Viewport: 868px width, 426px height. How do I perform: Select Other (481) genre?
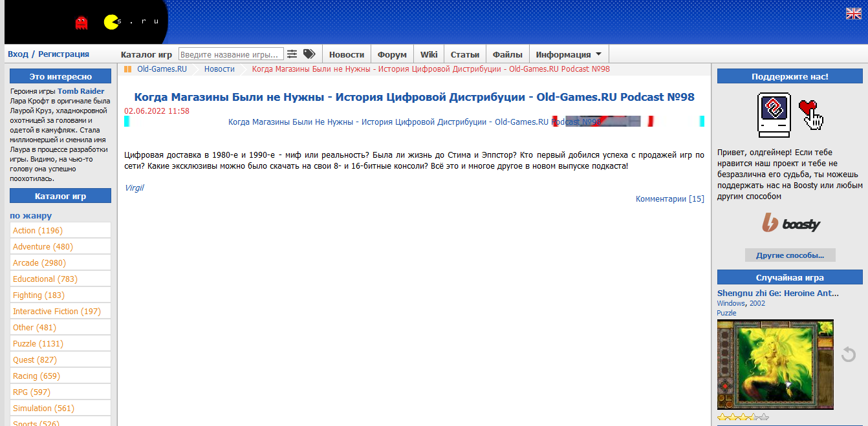point(60,327)
